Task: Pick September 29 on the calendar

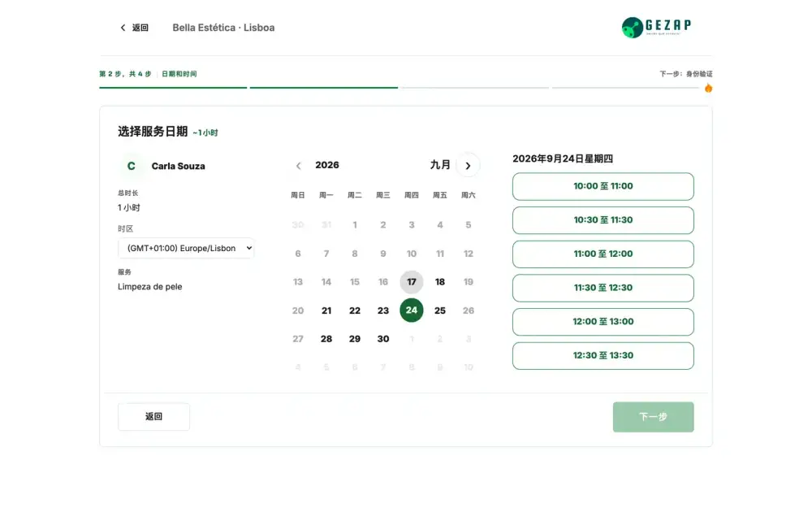Action: pos(355,339)
